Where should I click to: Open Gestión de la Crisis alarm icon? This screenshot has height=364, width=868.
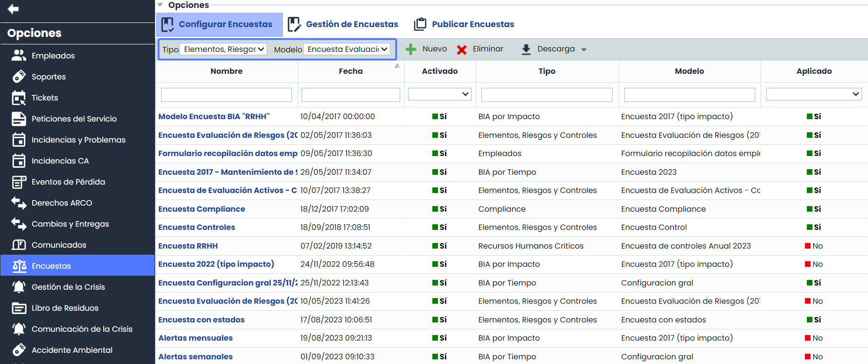[19, 287]
